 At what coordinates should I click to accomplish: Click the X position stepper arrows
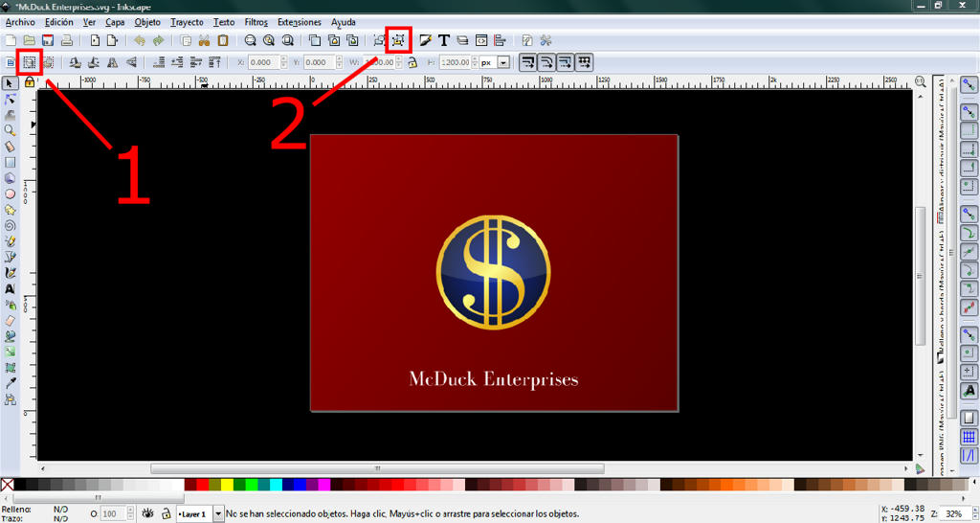click(284, 62)
